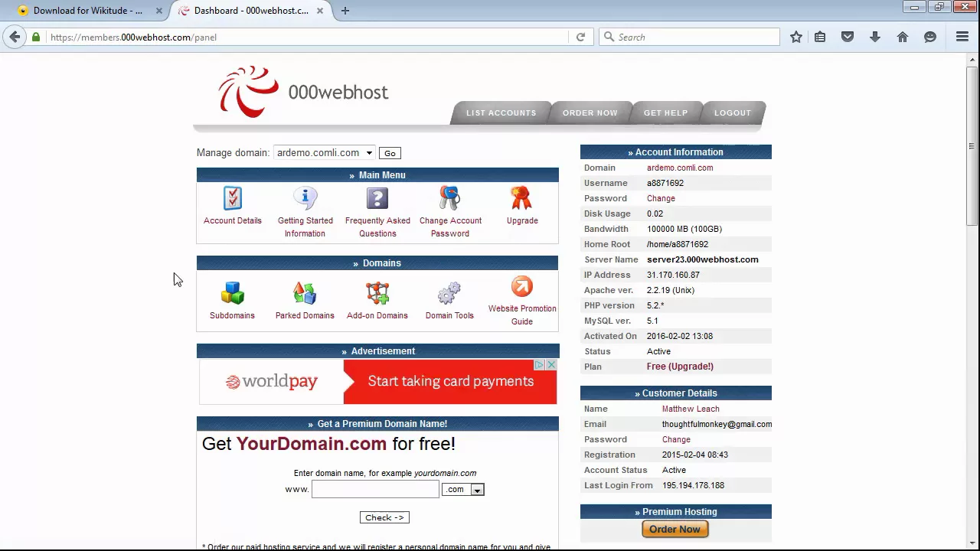This screenshot has height=551, width=980.
Task: Click into the domain name input field
Action: tap(375, 490)
